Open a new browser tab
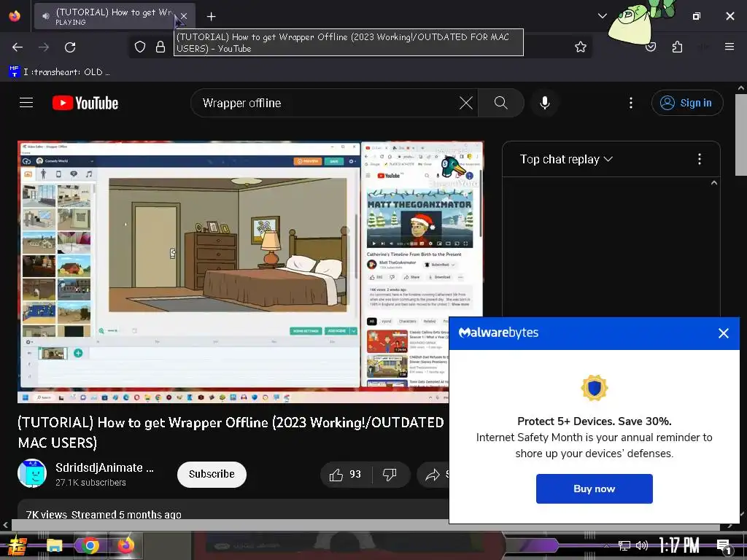Screen dimensions: 747x560 click(x=211, y=17)
